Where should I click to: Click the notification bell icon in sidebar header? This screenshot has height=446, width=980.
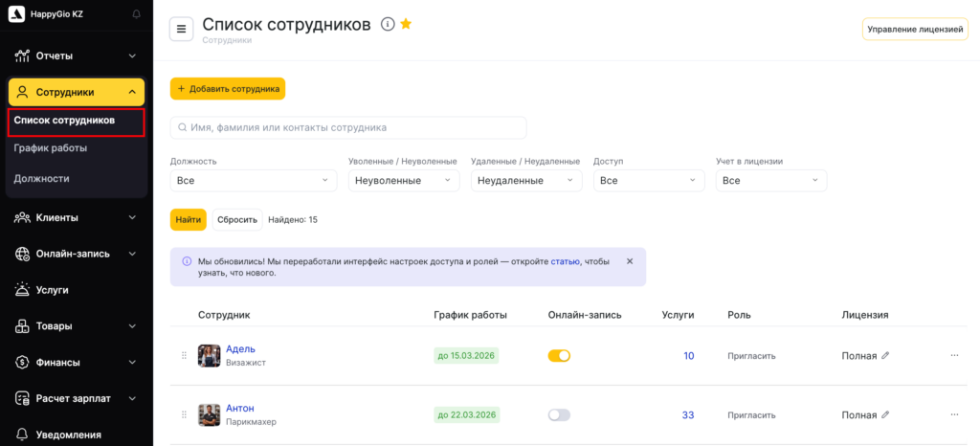pyautogui.click(x=136, y=14)
